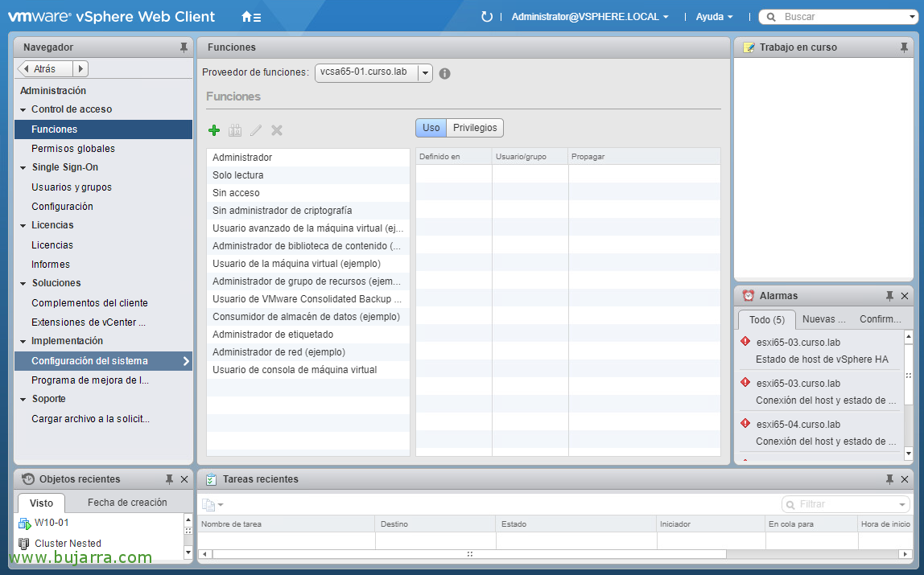Open Permisos globales in navigator

click(103, 149)
